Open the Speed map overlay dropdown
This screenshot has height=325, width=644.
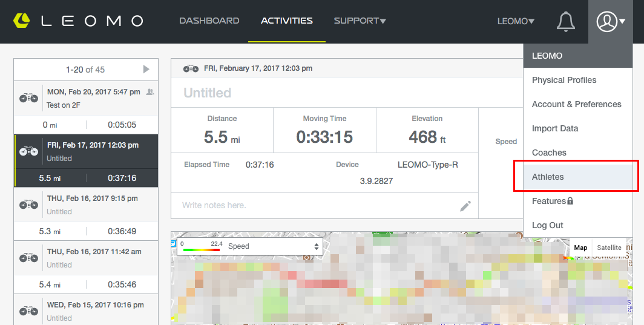[x=273, y=246]
